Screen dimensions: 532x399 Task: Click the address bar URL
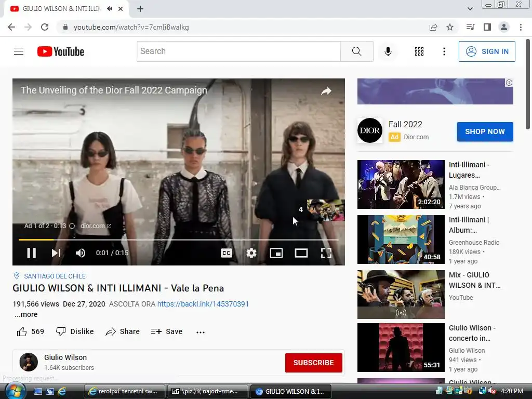[x=131, y=27]
